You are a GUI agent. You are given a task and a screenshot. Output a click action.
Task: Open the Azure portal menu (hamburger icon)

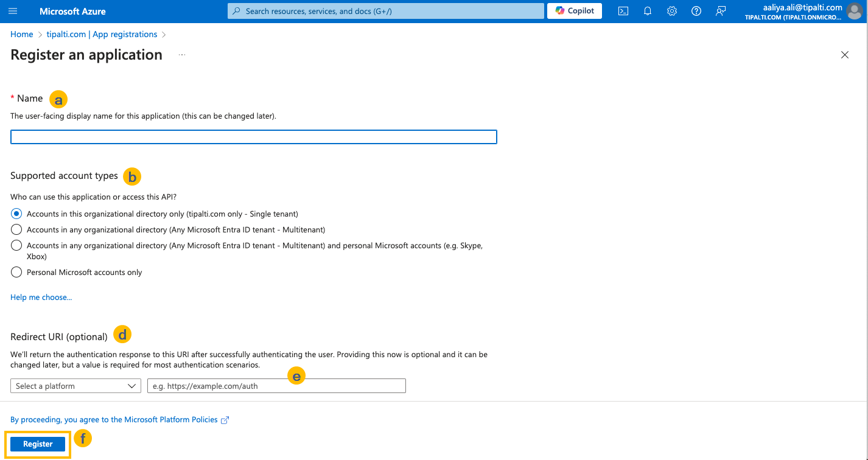pyautogui.click(x=13, y=10)
